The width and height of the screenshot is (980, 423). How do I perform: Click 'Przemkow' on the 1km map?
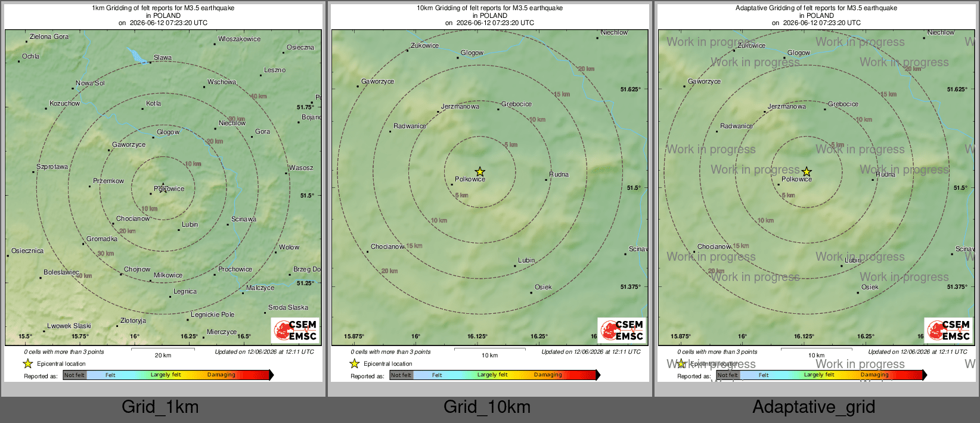click(108, 181)
